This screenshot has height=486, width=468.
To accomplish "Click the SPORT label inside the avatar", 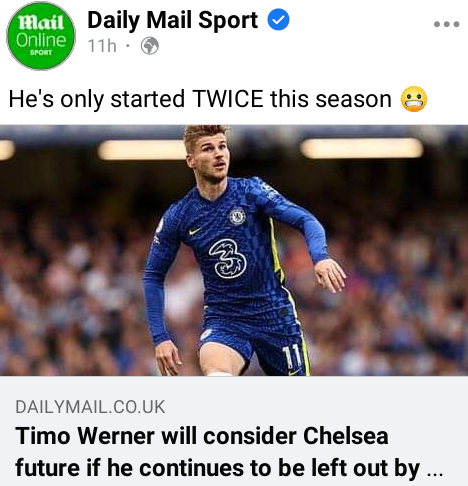I will (41, 53).
